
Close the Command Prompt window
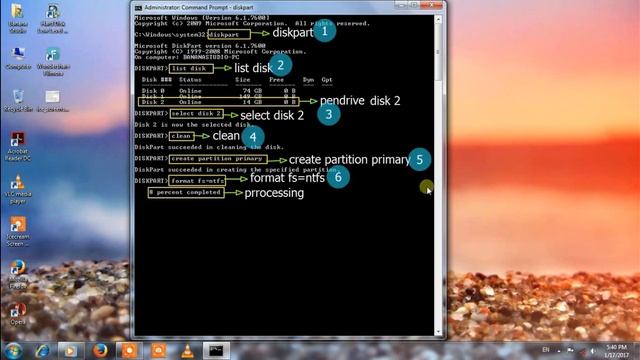click(432, 5)
